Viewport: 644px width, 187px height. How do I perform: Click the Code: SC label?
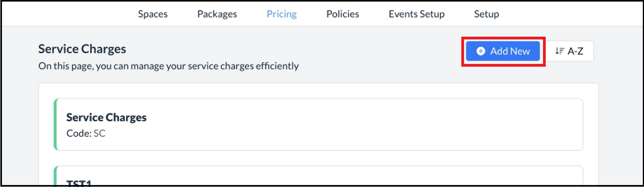click(79, 133)
